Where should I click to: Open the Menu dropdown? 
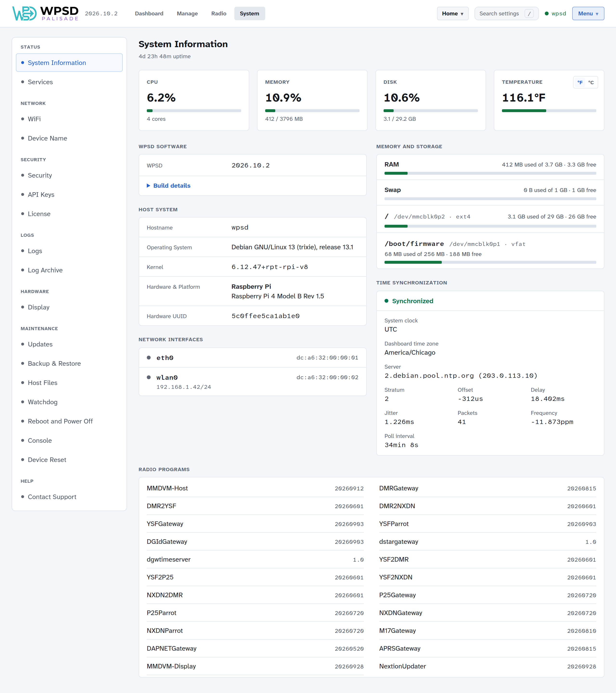(588, 13)
